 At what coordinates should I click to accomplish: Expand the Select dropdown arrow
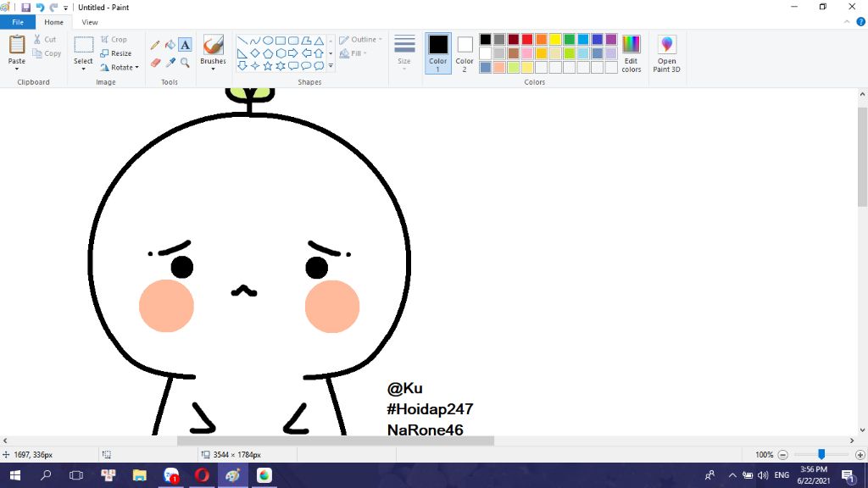click(84, 69)
